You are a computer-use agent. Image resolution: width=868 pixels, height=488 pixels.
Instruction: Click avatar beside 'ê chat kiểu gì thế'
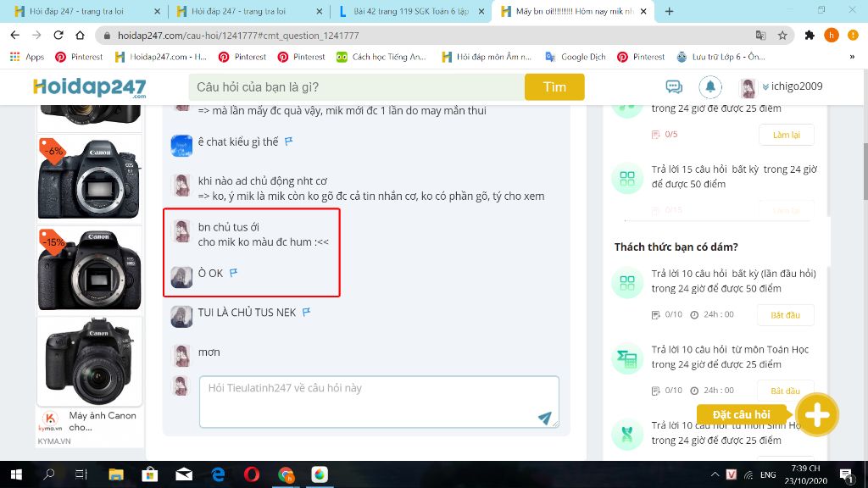[x=181, y=146]
